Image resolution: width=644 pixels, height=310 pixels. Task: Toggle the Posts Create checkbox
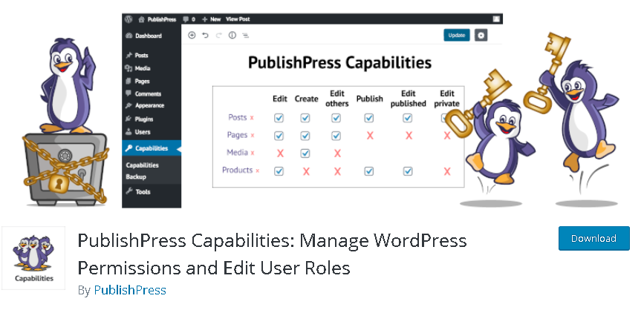pos(305,118)
